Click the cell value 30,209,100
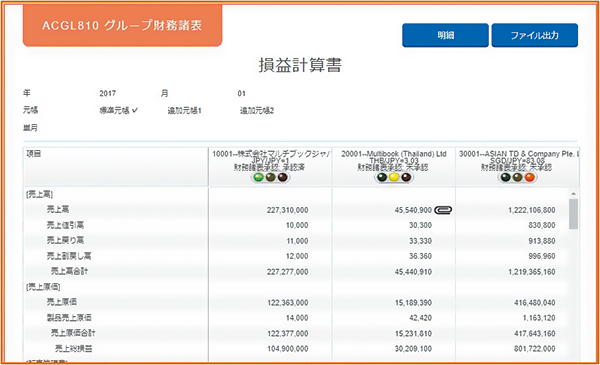Screen dimensions: 600x365 coord(413,349)
